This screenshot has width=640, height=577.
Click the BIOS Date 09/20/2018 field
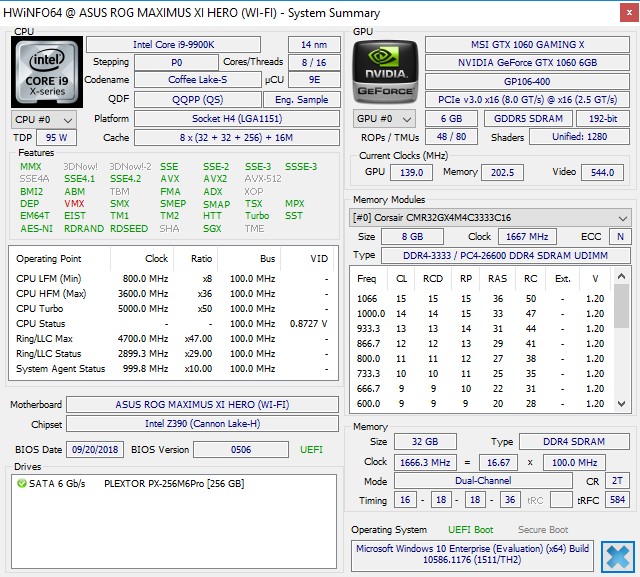click(x=95, y=450)
